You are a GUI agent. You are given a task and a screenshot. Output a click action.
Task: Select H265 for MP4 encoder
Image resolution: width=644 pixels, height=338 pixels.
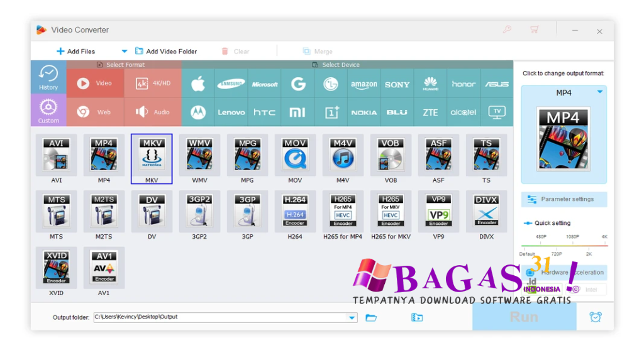point(343,212)
